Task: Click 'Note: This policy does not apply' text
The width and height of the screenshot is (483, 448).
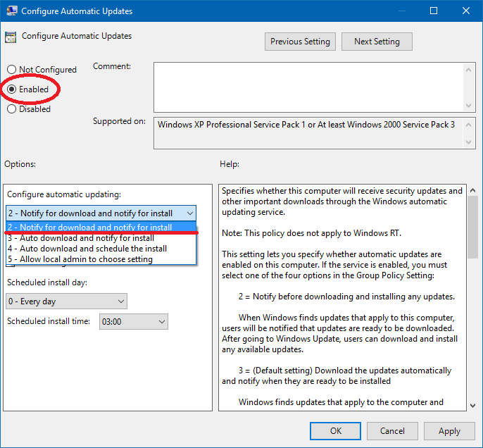Action: 311,233
